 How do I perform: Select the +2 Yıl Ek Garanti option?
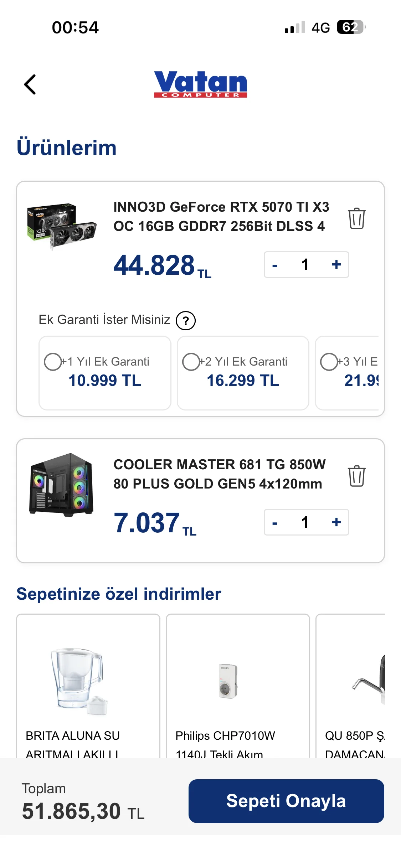191,362
